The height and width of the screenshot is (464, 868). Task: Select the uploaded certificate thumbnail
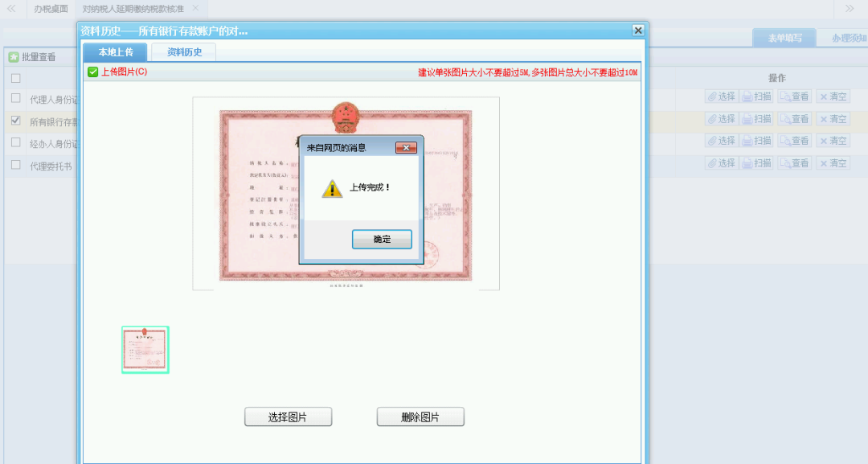(145, 350)
